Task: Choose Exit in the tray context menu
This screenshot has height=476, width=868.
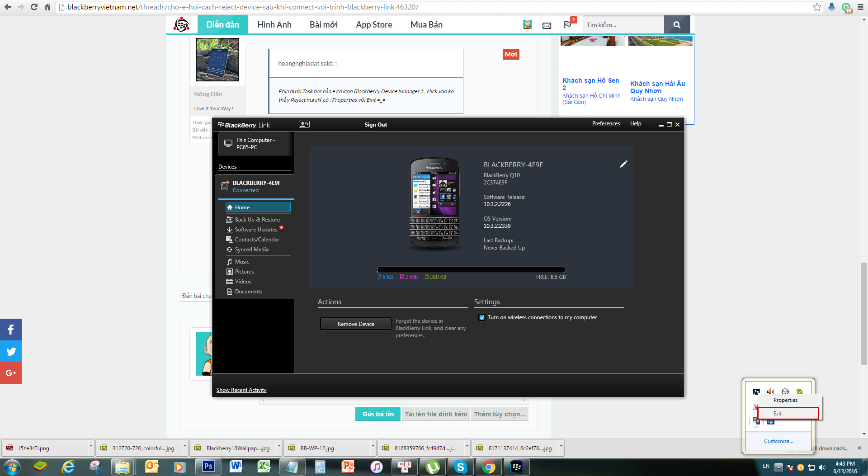Action: point(788,414)
